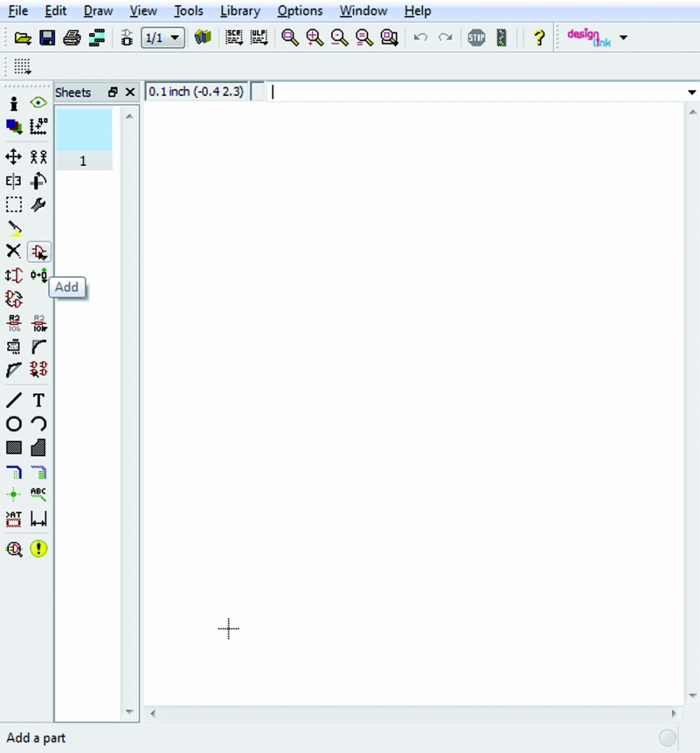Pick the Delete tool
Viewport: 700px width, 753px height.
pos(13,251)
